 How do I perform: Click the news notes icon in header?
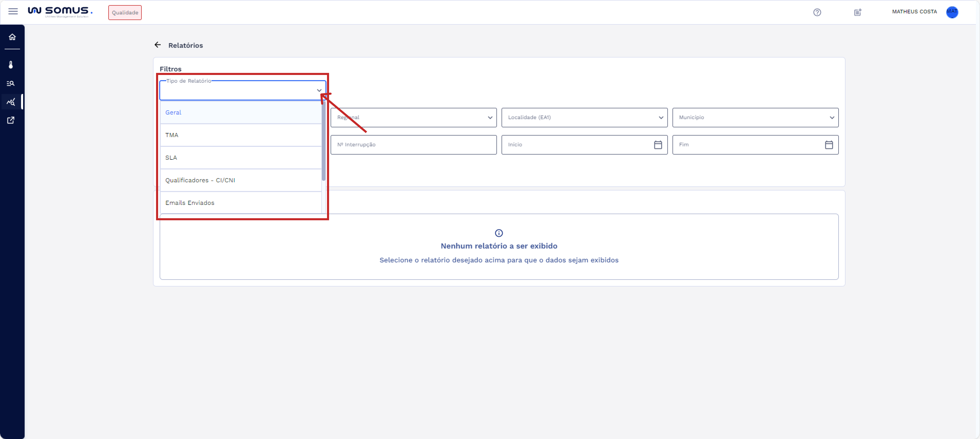point(858,12)
